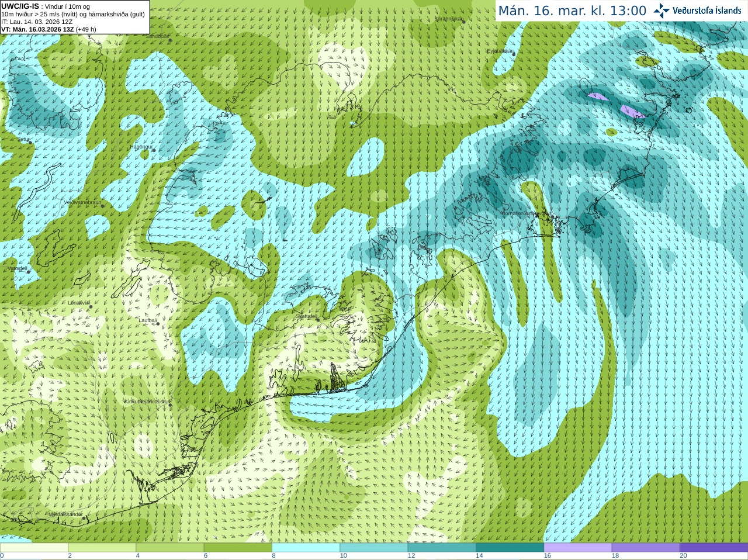Click the Lónakvísl station label
The width and height of the screenshot is (748, 560).
click(79, 303)
